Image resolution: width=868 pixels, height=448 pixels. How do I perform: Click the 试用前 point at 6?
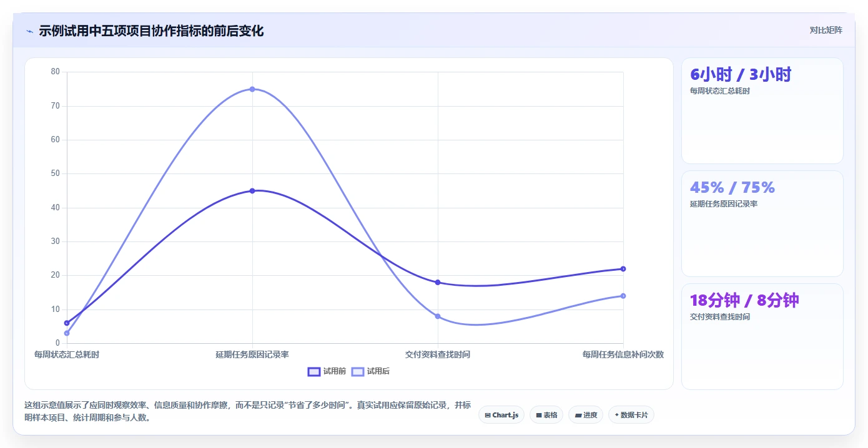pyautogui.click(x=67, y=323)
